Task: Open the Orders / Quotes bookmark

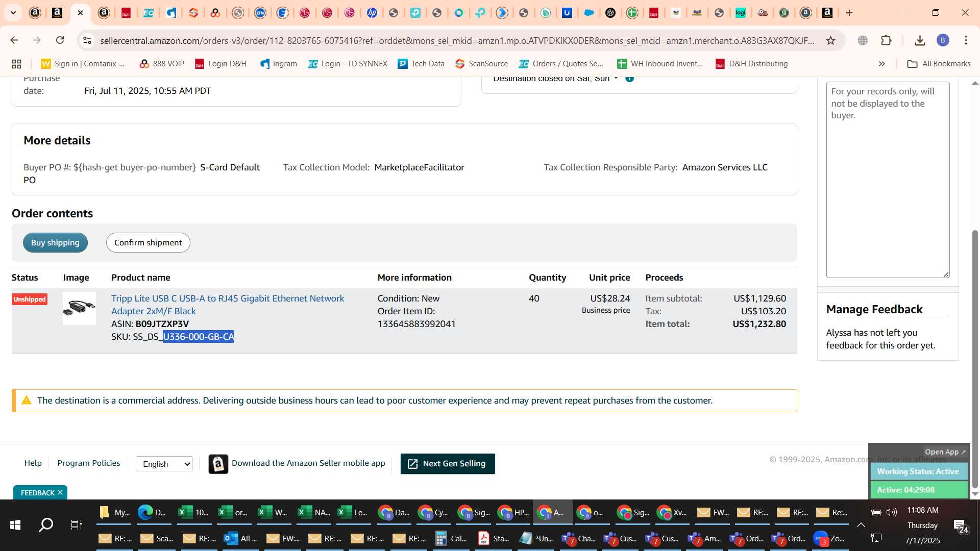Action: [561, 64]
